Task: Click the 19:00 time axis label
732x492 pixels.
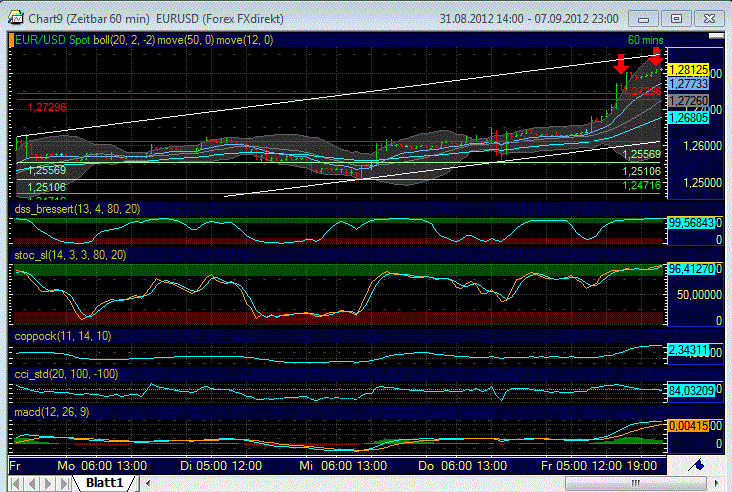Action: click(642, 466)
